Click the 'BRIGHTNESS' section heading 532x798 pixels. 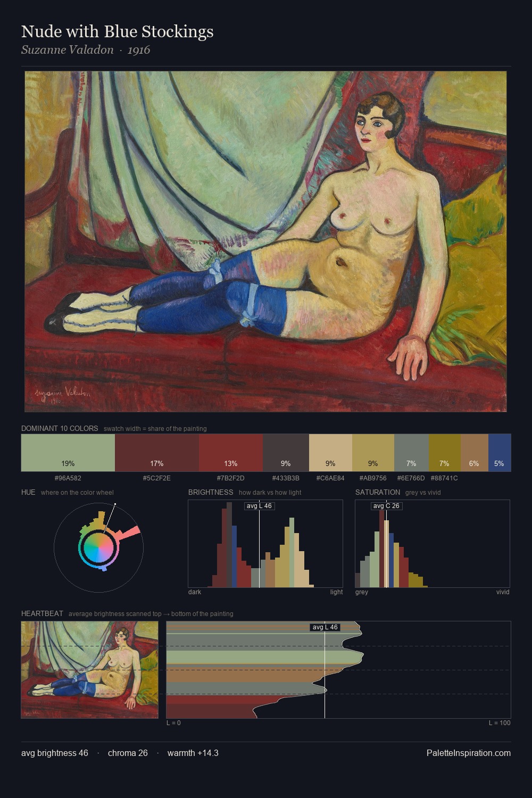tap(211, 492)
